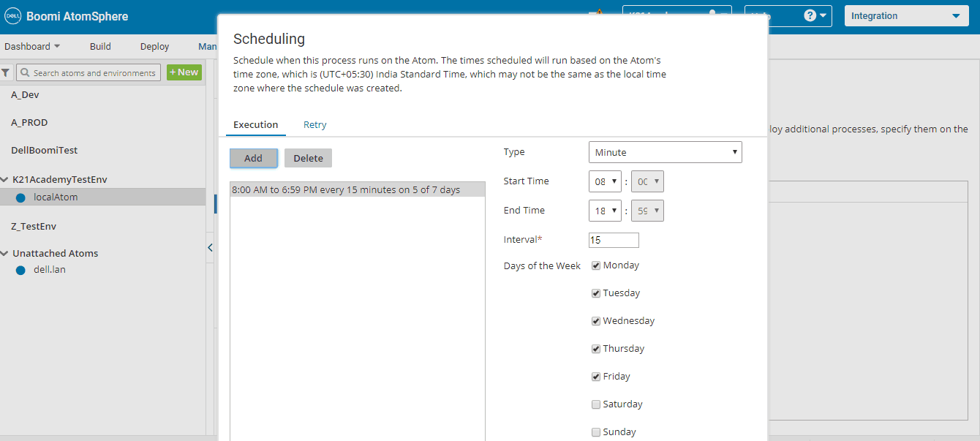Click the filter funnel icon
980x441 pixels.
tap(6, 72)
